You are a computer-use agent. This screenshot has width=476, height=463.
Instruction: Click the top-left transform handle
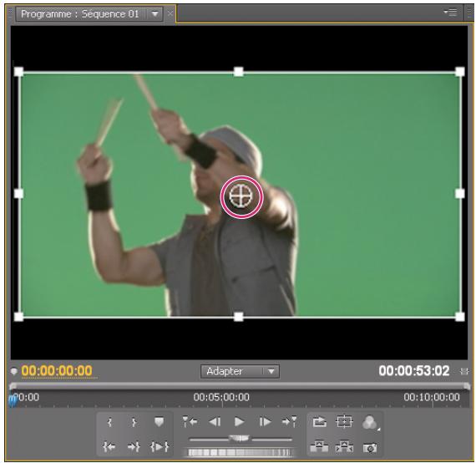(x=19, y=72)
